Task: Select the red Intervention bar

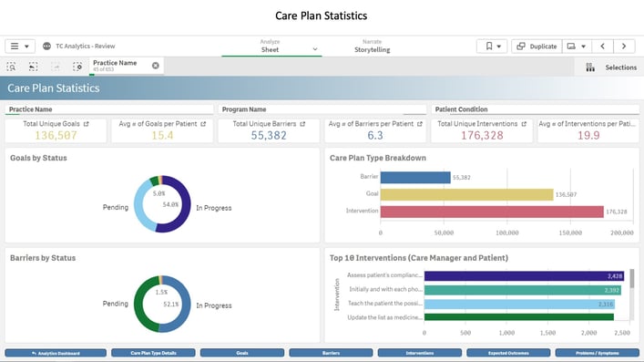Action: pos(492,212)
